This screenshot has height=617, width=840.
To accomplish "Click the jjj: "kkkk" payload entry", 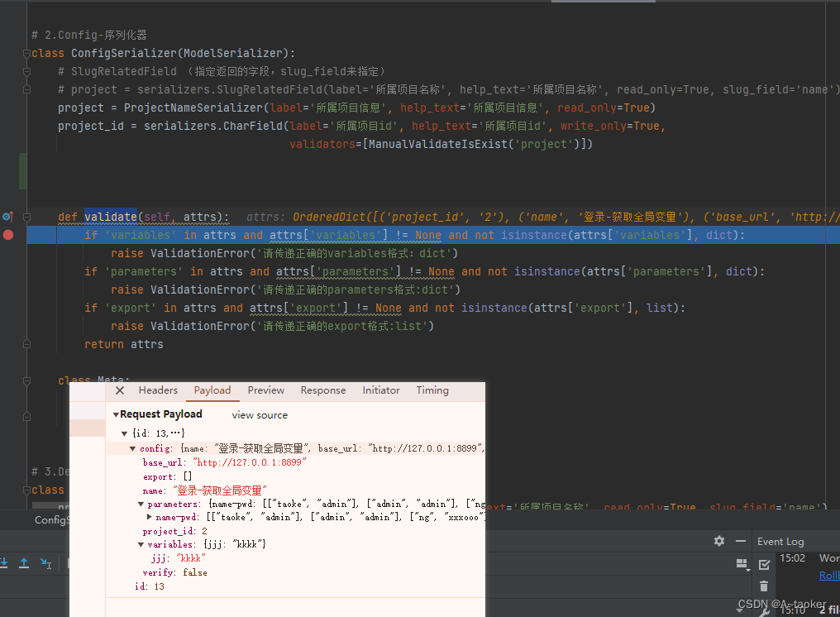I will pos(179,558).
